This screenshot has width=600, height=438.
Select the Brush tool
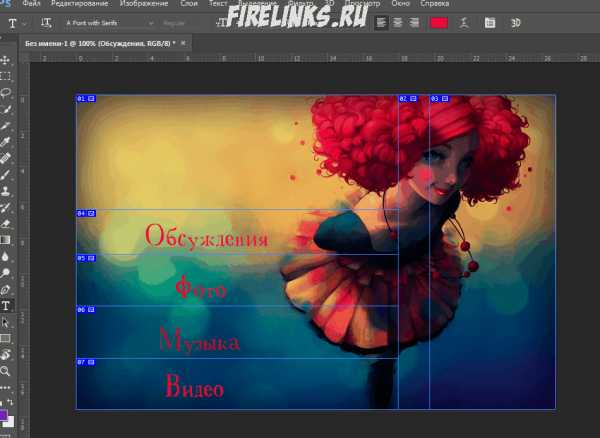5,175
